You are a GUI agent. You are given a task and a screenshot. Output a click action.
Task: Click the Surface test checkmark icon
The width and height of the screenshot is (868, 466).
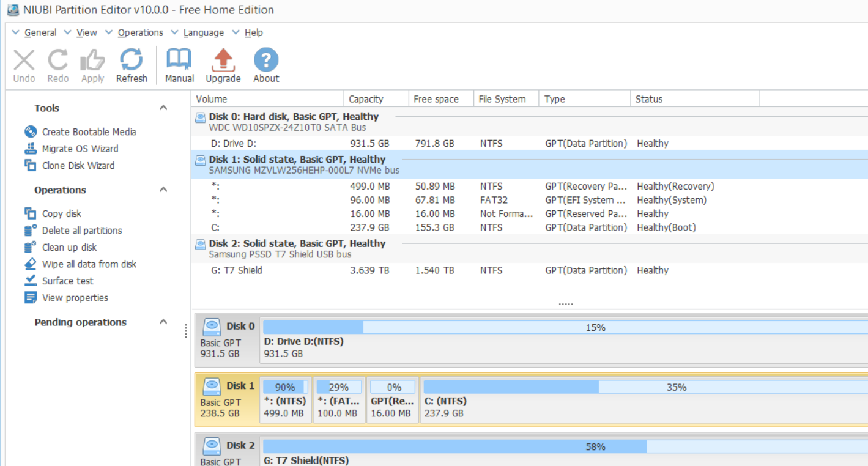[31, 281]
